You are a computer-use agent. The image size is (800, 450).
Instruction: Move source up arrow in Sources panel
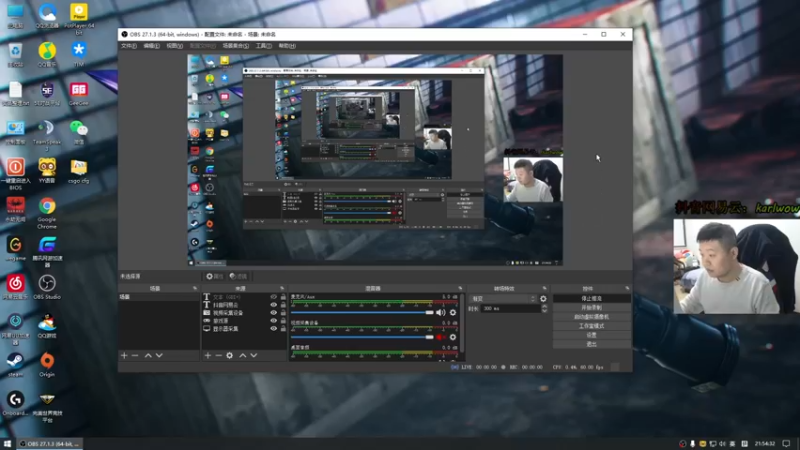[243, 355]
